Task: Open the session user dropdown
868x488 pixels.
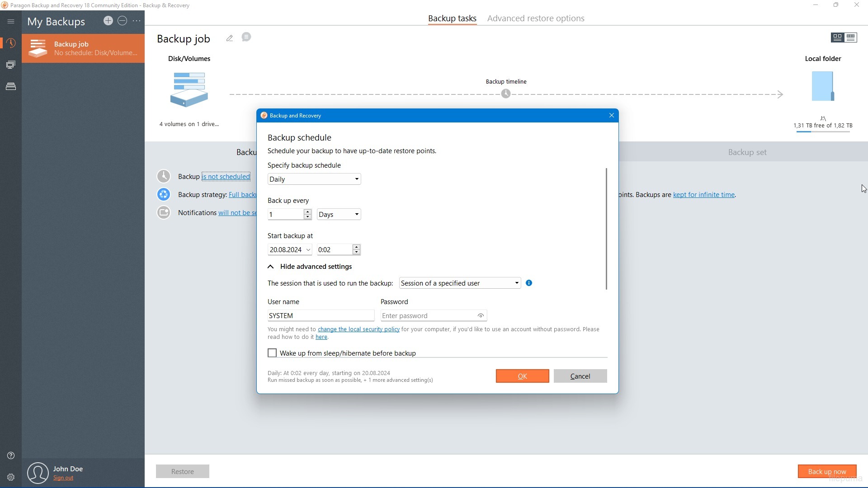Action: pos(460,283)
